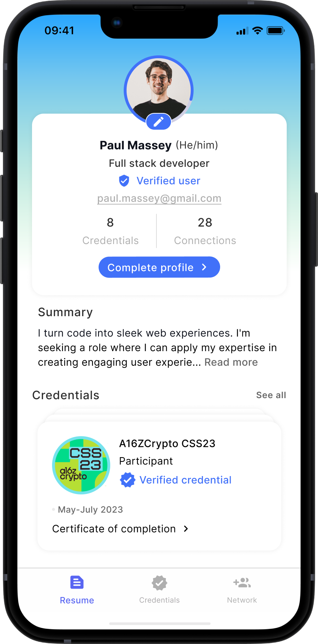This screenshot has height=644, width=318.
Task: Click the Complete profile button
Action: tap(159, 267)
